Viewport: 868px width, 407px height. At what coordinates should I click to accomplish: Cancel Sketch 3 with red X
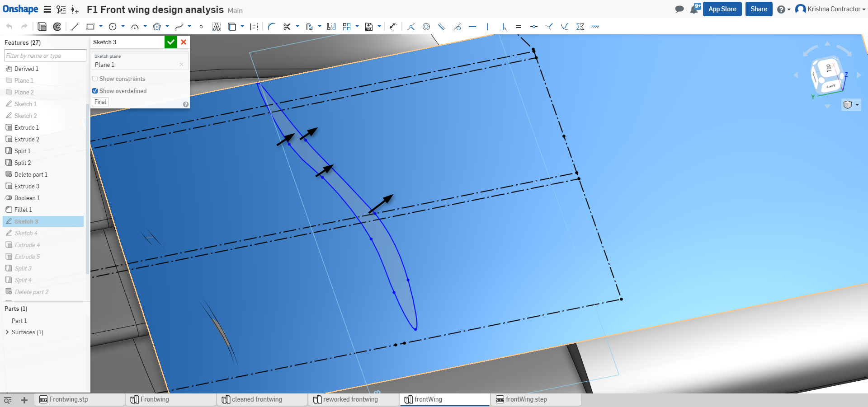pyautogui.click(x=184, y=42)
